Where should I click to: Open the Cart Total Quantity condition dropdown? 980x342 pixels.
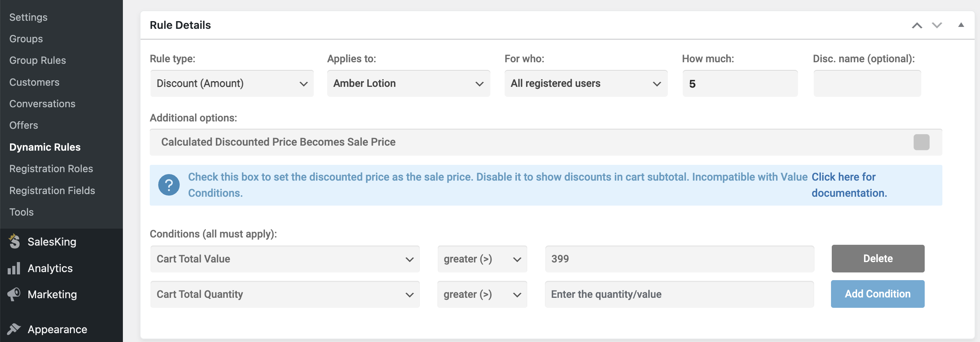tap(285, 294)
